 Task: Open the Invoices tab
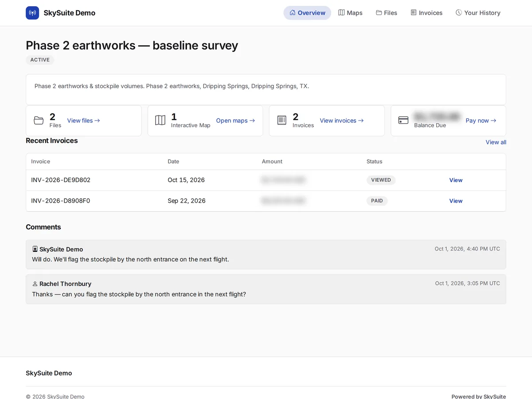(426, 13)
